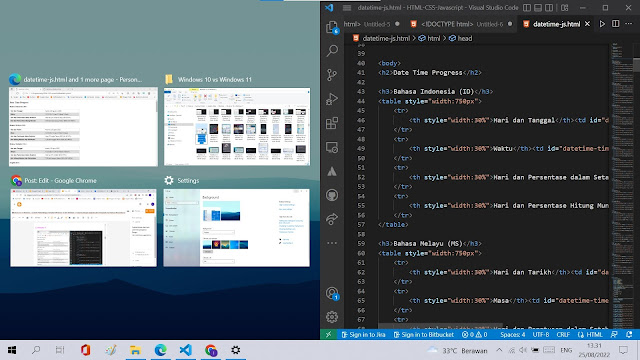Show additional views ellipsis in activity bar

tap(332, 243)
